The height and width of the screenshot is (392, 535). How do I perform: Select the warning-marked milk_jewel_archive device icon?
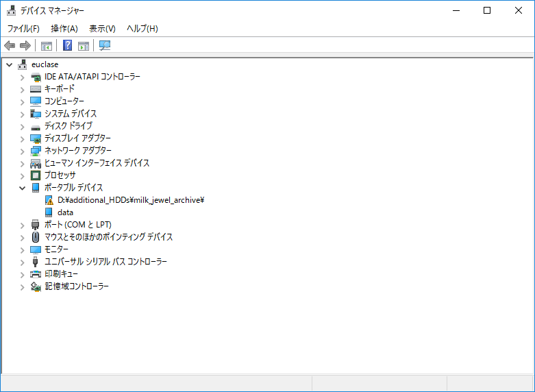point(49,200)
